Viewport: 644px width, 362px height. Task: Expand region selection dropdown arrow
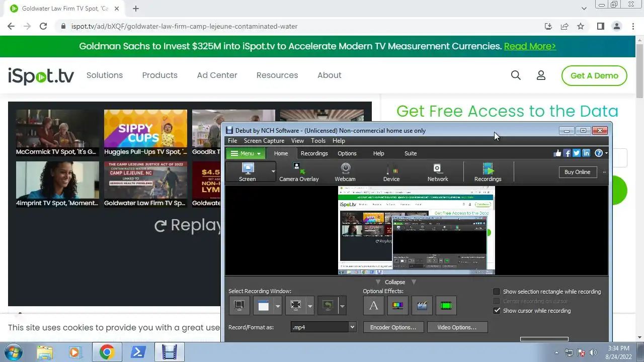(310, 305)
